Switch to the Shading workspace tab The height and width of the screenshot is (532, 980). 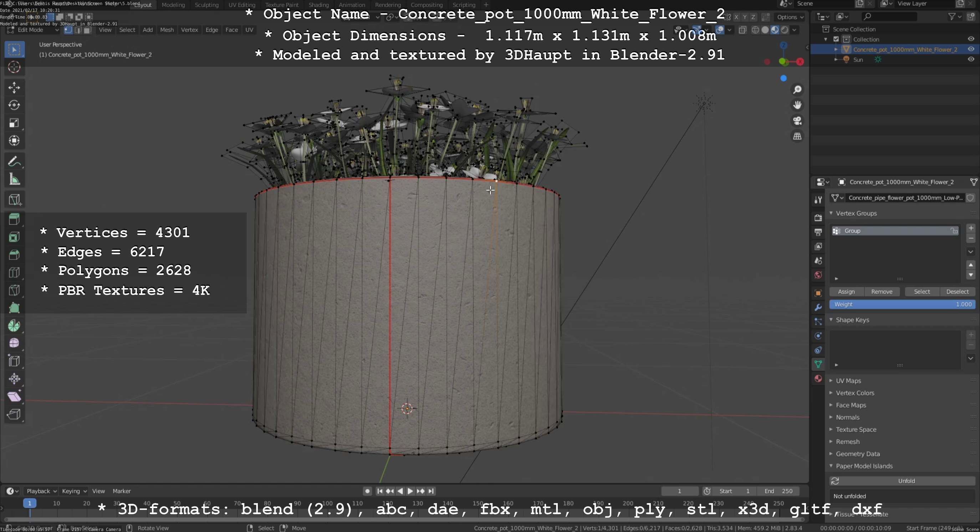click(x=318, y=5)
